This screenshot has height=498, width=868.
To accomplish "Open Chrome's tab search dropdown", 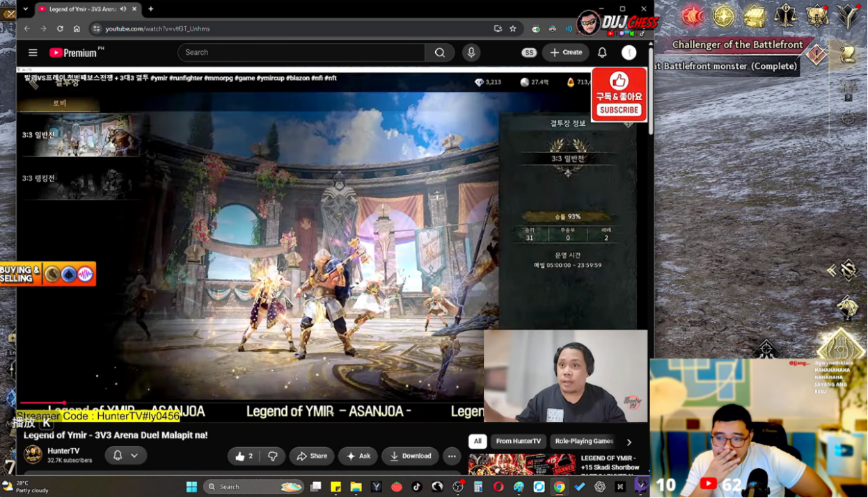I will (x=26, y=9).
